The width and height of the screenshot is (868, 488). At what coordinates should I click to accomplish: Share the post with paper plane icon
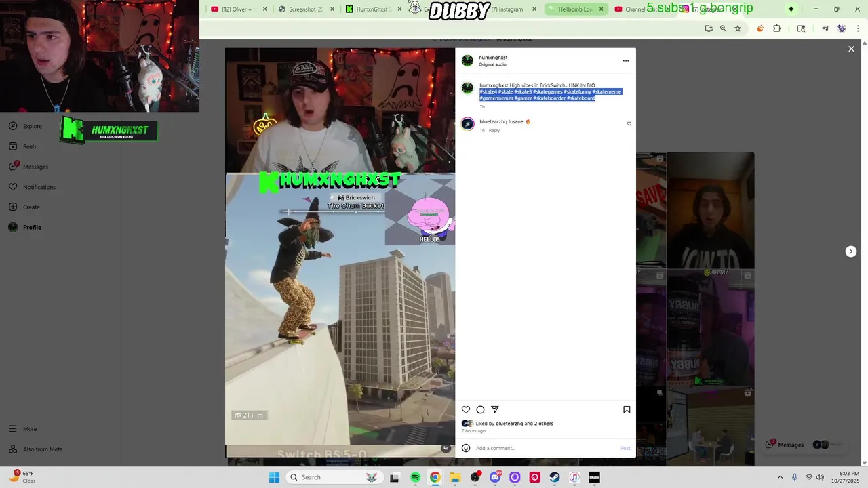[x=495, y=409]
